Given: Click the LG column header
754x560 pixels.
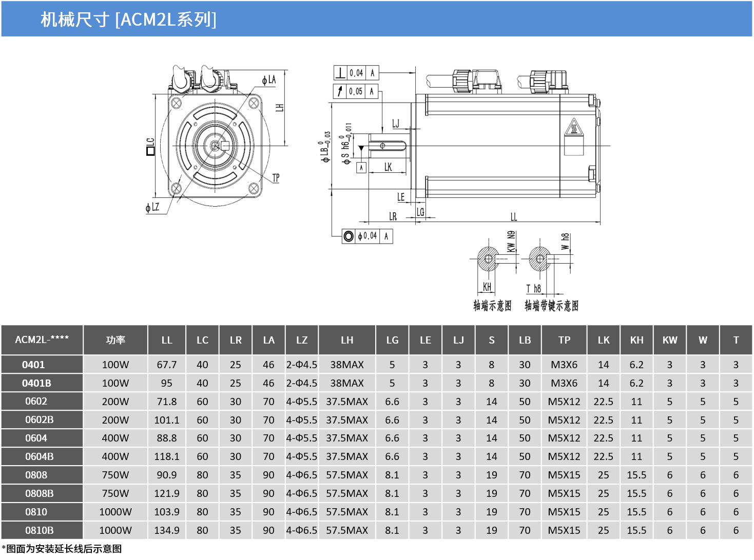Looking at the screenshot, I should [x=392, y=339].
